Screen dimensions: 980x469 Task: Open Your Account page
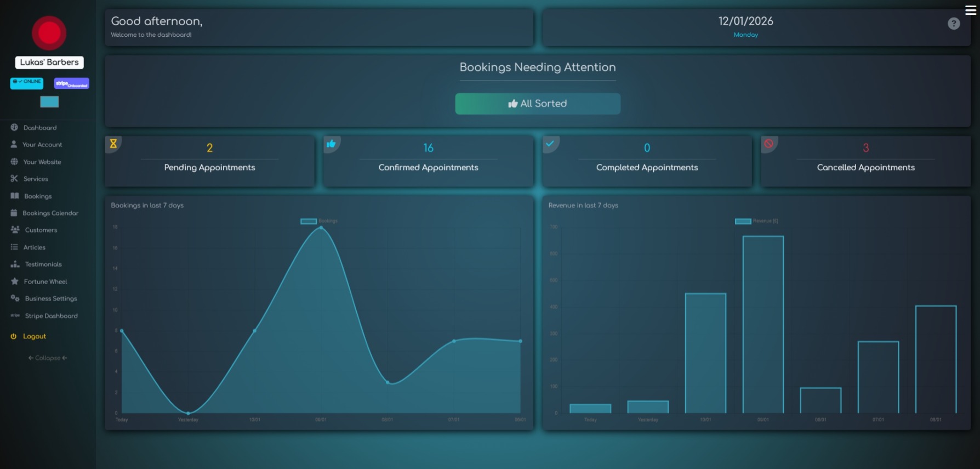pyautogui.click(x=42, y=145)
